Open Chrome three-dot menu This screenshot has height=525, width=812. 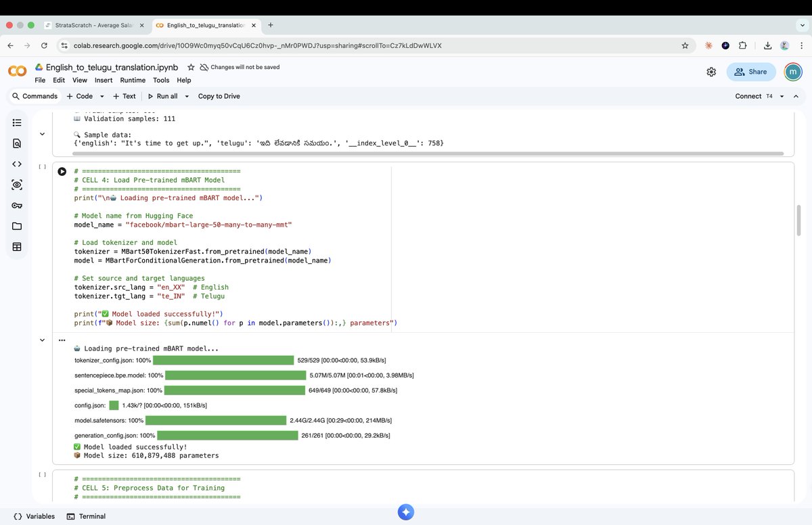pyautogui.click(x=801, y=45)
